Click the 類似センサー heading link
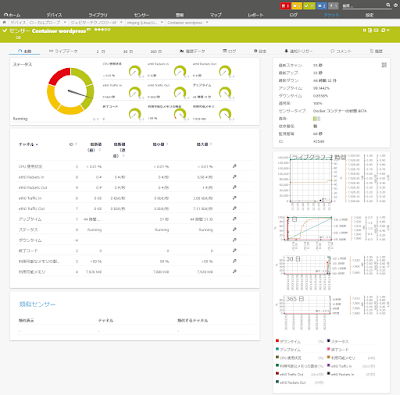Viewport: 400px width, 395px height. coord(37,304)
